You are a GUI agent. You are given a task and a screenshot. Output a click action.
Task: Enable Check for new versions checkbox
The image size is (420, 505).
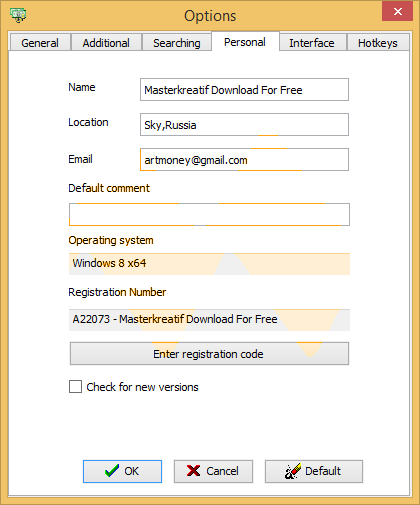point(75,387)
